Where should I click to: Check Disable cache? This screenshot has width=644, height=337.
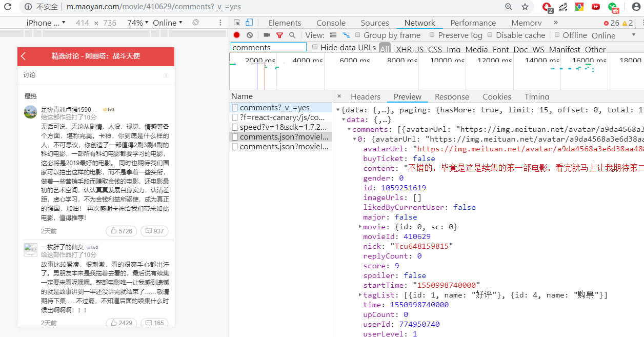(x=490, y=35)
